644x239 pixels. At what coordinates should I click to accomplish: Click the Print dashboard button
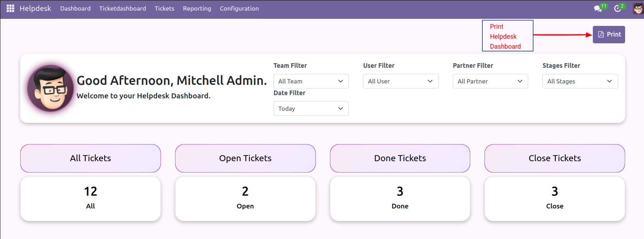609,34
